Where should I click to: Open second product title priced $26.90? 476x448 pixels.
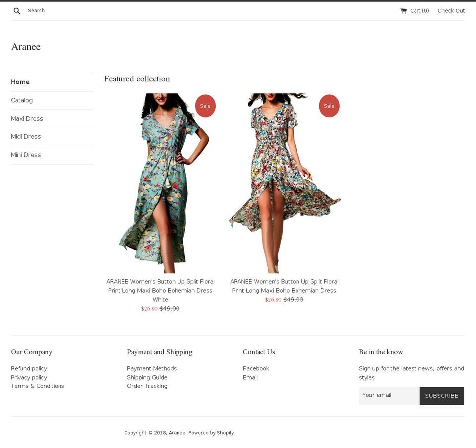click(284, 286)
